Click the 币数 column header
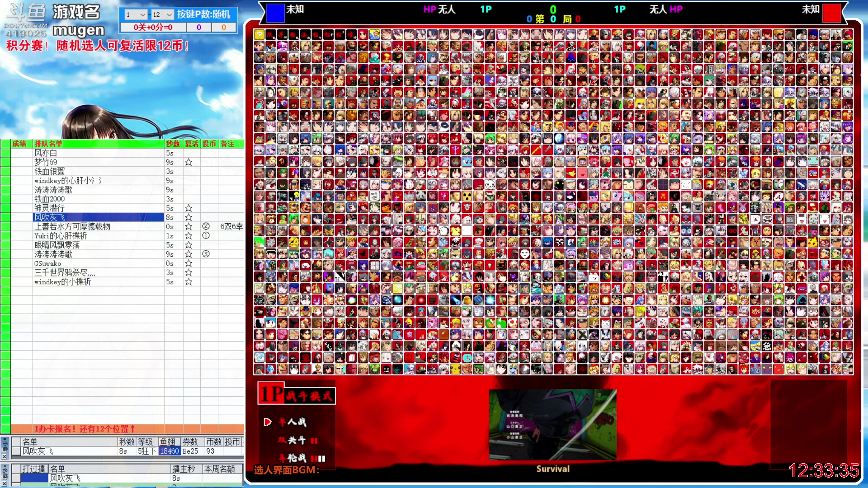The height and width of the screenshot is (488, 868). tap(214, 442)
